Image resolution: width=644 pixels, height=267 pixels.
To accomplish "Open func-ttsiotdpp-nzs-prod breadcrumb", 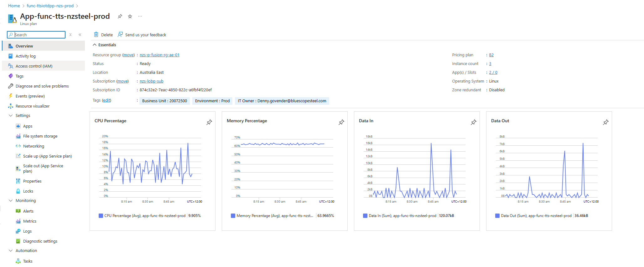I will (50, 6).
